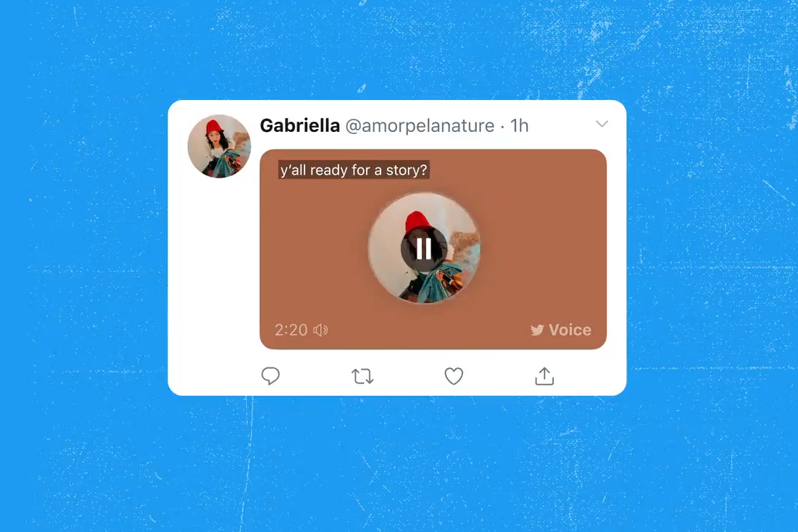Open Gabriella's profile via display name
798x532 pixels.
(x=300, y=125)
